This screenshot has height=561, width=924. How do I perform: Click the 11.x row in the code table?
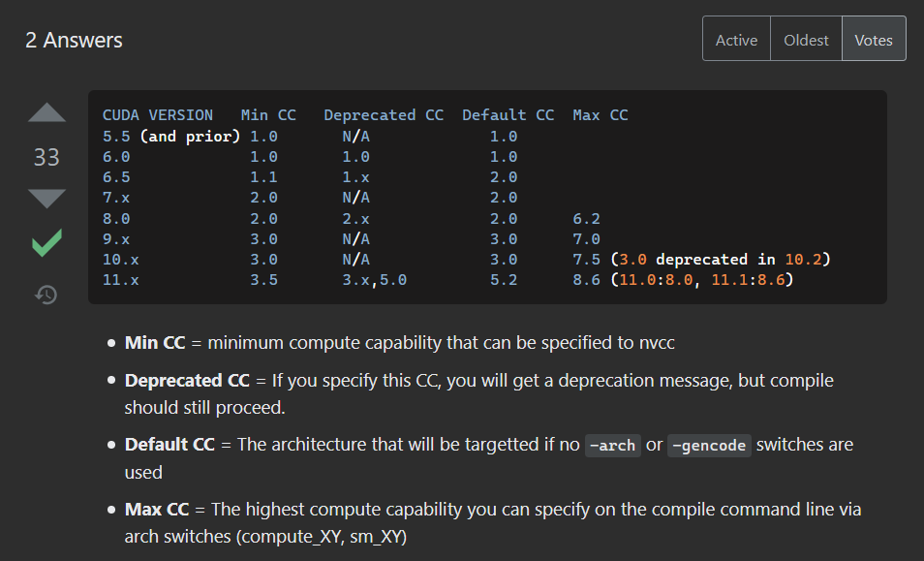121,280
